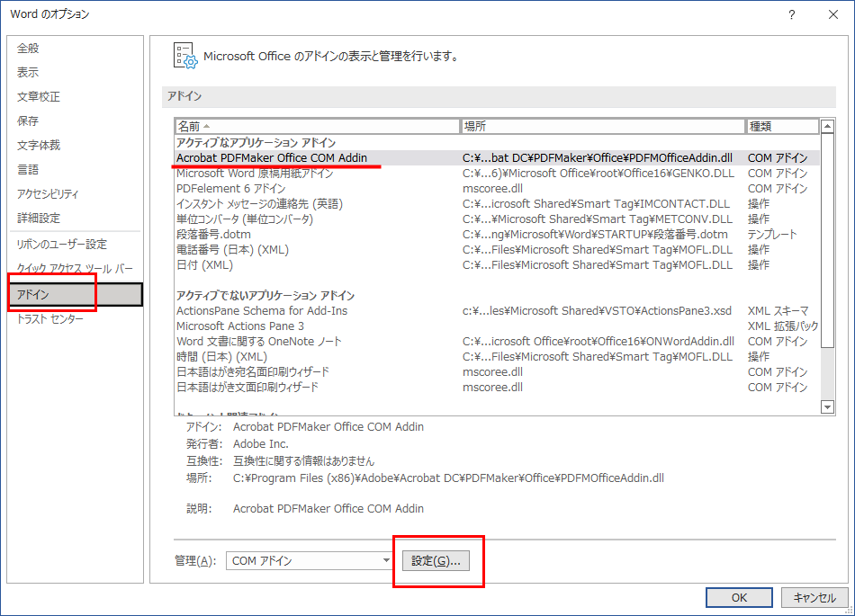
Task: Click the テンプレート type cell
Action: 772,234
